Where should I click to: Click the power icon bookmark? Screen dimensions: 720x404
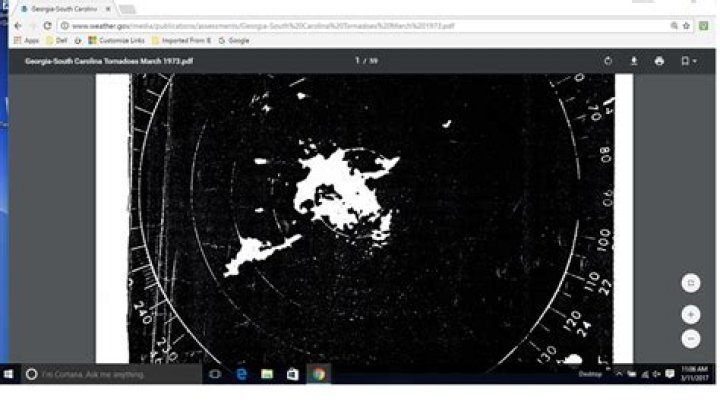(78, 40)
